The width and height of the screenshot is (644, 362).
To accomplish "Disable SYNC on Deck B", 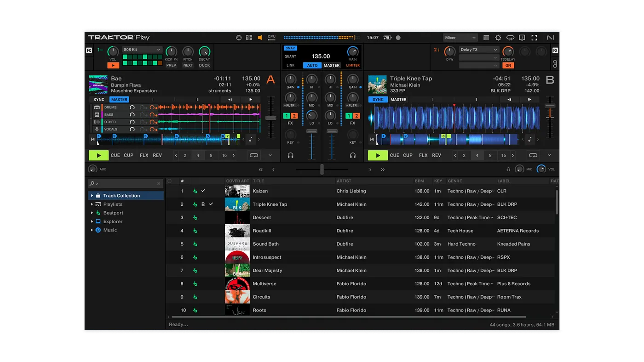I will pyautogui.click(x=378, y=100).
